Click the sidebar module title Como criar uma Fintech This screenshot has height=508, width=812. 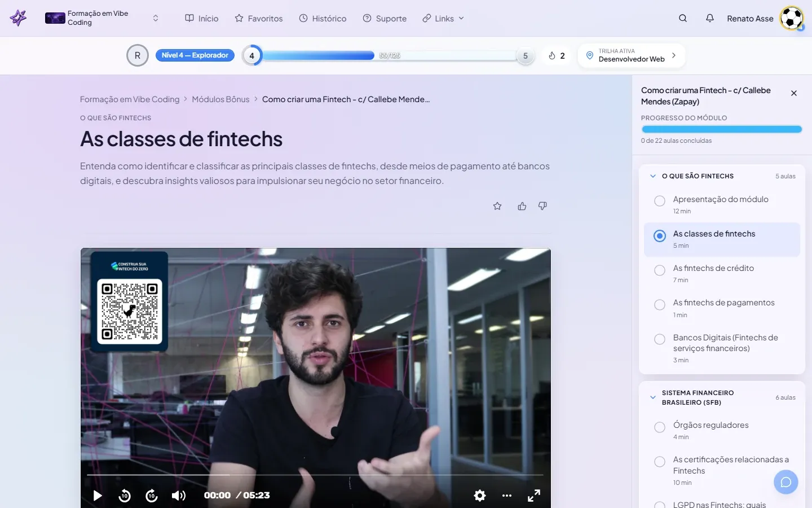[706, 96]
